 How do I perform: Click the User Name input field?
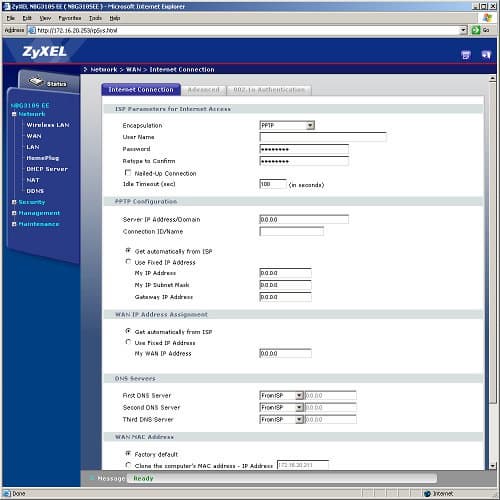(x=323, y=137)
